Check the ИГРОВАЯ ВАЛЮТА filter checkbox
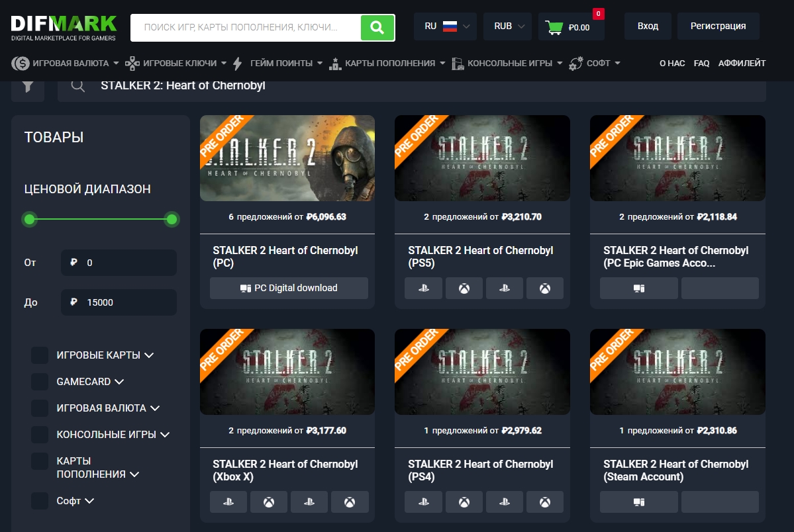 (x=40, y=408)
